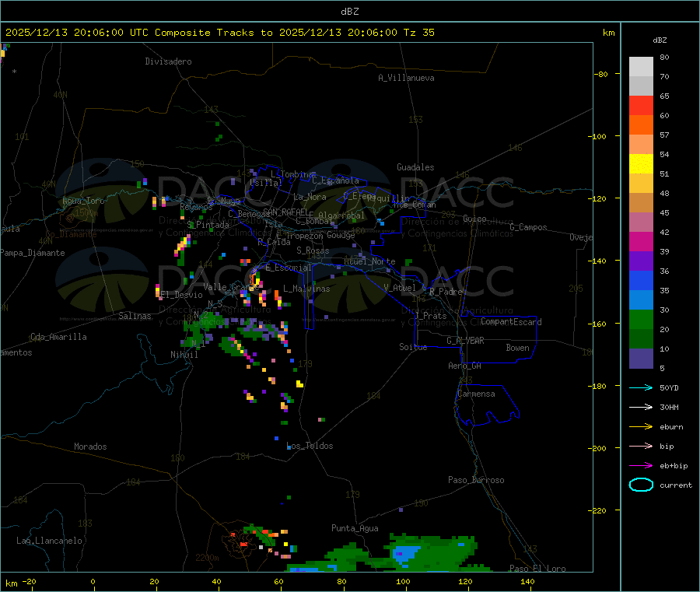Click the R_Padre map label
The height and width of the screenshot is (592, 700).
click(x=446, y=292)
